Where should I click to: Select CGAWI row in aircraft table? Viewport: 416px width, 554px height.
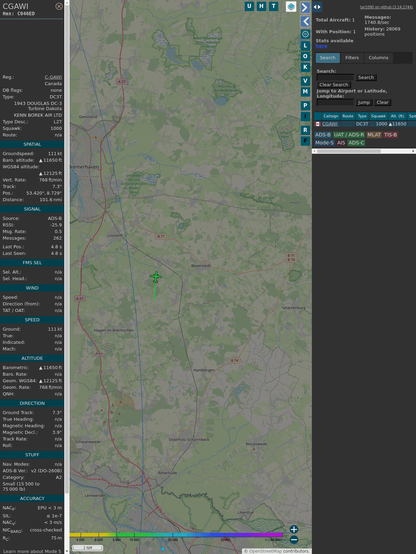pos(365,124)
